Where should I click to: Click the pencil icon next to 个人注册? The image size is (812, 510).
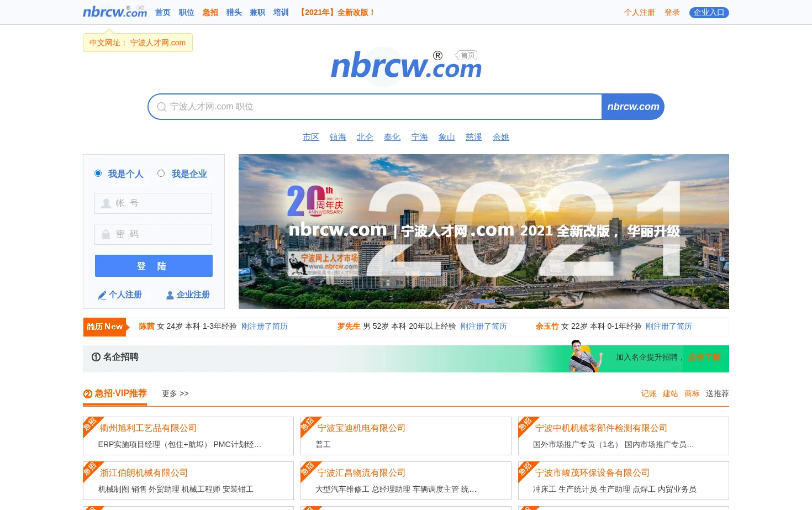[102, 295]
